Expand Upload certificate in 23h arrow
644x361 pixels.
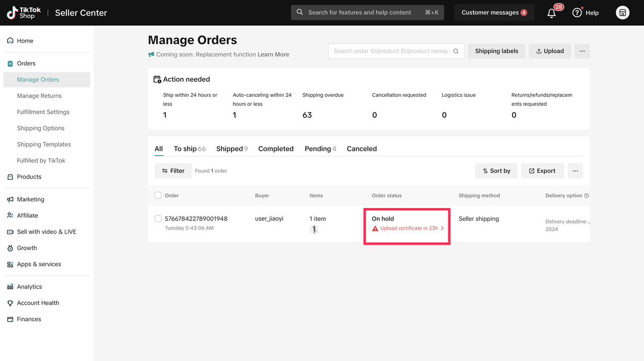pyautogui.click(x=442, y=229)
